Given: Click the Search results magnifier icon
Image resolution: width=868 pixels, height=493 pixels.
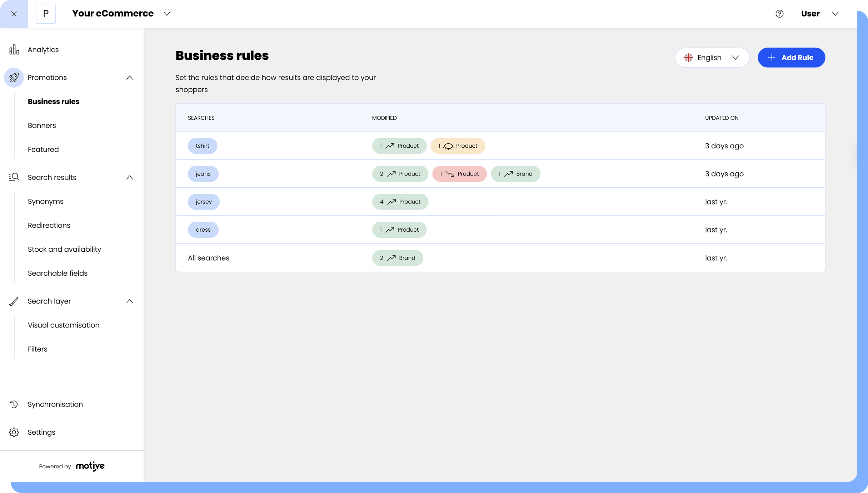Looking at the screenshot, I should tap(14, 177).
